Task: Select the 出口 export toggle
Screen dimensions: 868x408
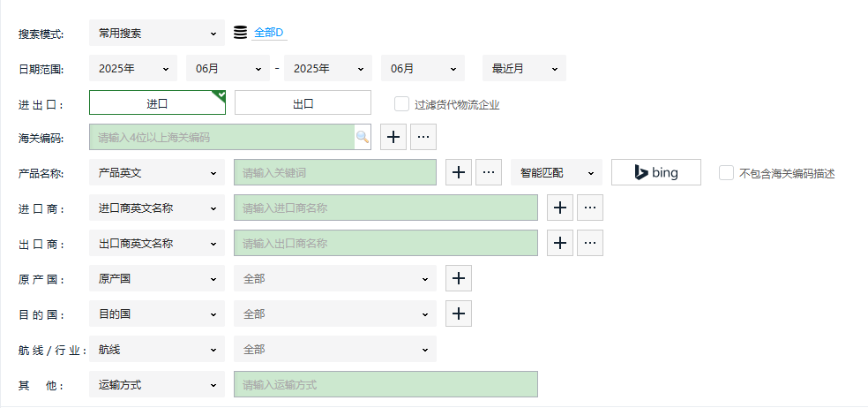Action: [x=303, y=103]
